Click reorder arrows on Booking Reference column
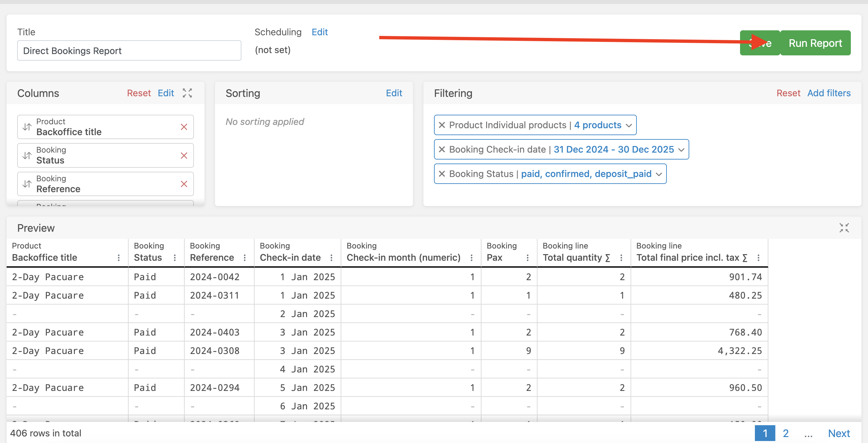This screenshot has height=443, width=868. tap(27, 184)
